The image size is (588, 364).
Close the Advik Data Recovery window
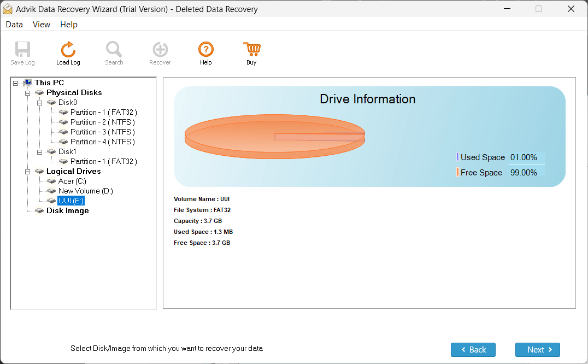[x=571, y=9]
